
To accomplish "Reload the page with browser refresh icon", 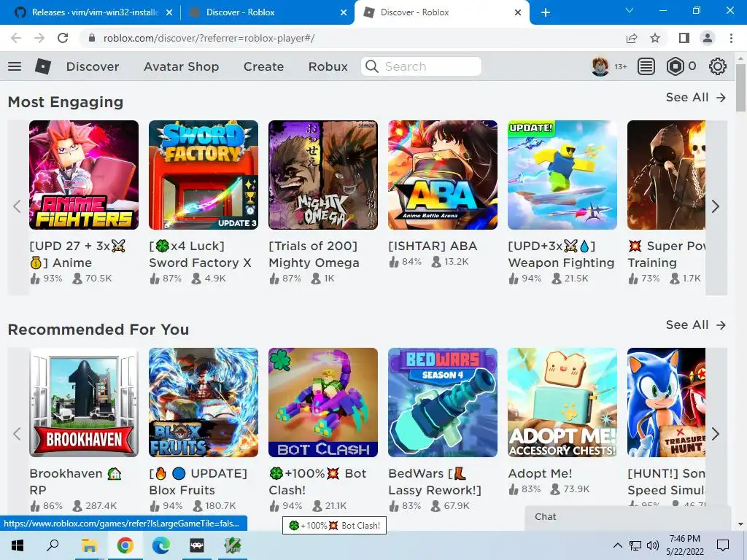I will (63, 38).
